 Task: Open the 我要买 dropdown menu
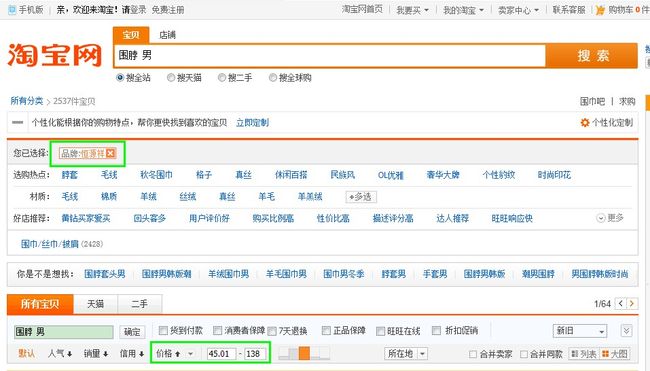pos(412,10)
